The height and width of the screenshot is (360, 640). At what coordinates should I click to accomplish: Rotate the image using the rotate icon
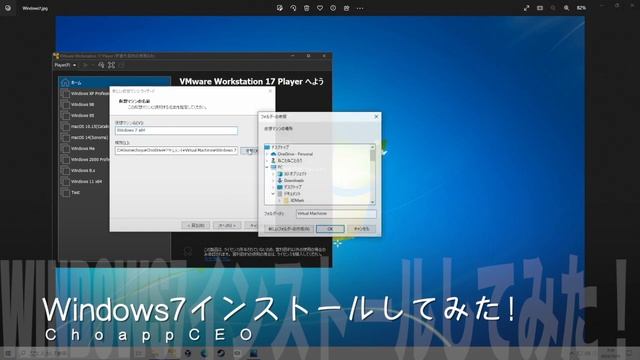(293, 8)
